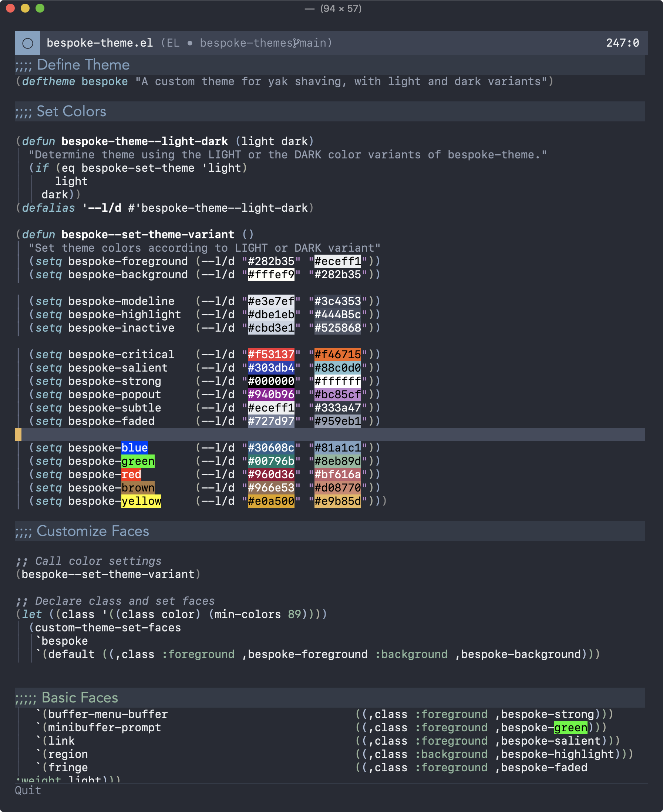
Task: Click the defalias keyword
Action: [x=48, y=208]
